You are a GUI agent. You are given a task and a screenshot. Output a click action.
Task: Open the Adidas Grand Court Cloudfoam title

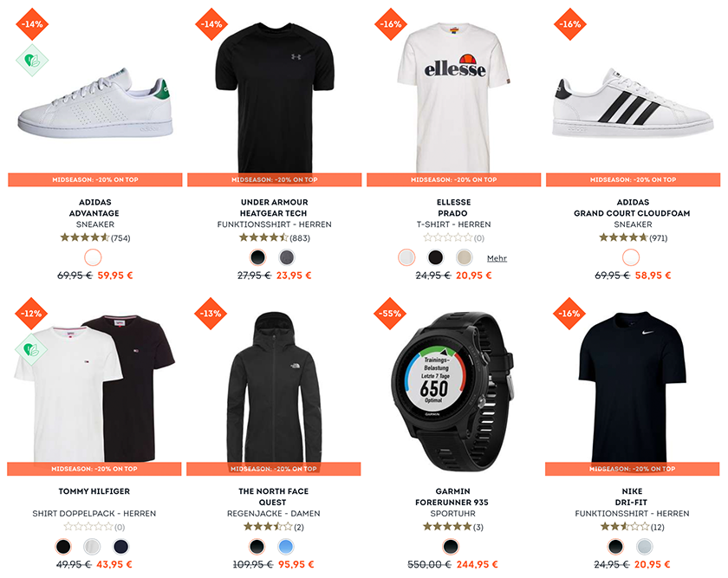pos(633,207)
